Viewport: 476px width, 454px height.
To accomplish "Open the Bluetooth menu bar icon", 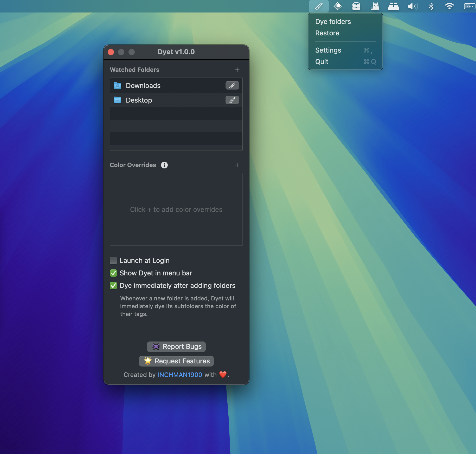I will [431, 6].
